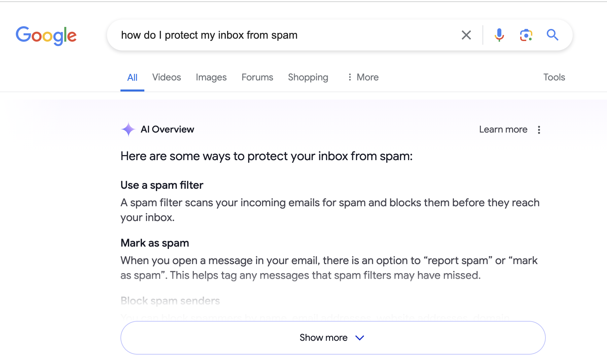The width and height of the screenshot is (607, 364).
Task: Click the magnifying glass search icon
Action: [x=552, y=35]
